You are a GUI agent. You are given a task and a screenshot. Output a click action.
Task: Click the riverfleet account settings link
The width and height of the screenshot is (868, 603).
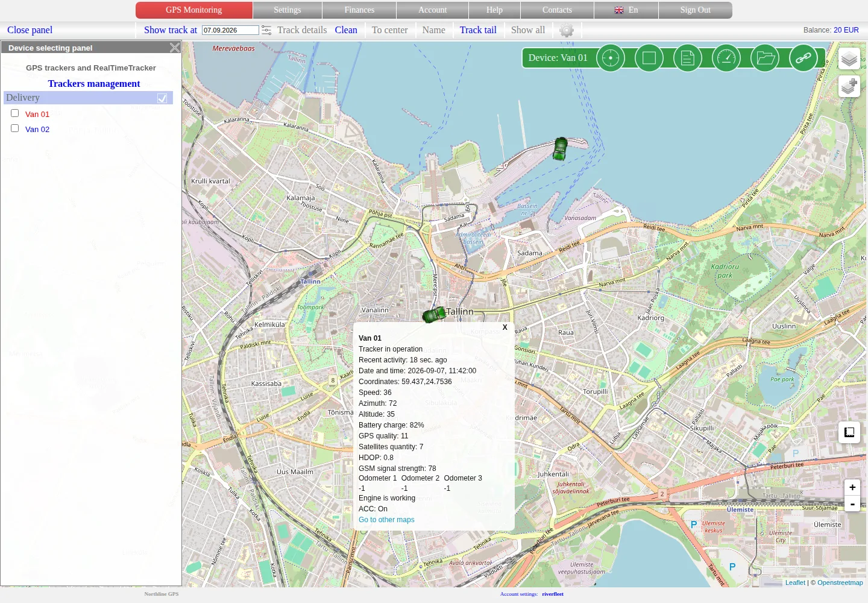point(553,594)
